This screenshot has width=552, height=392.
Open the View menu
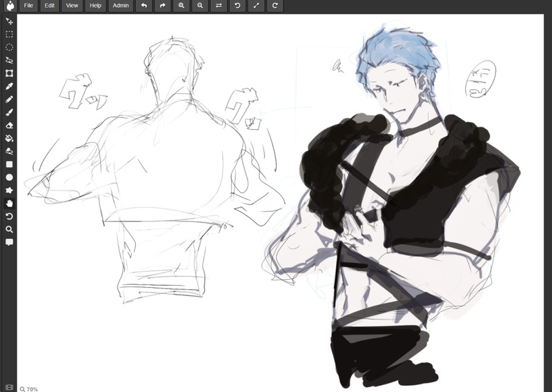coord(72,6)
